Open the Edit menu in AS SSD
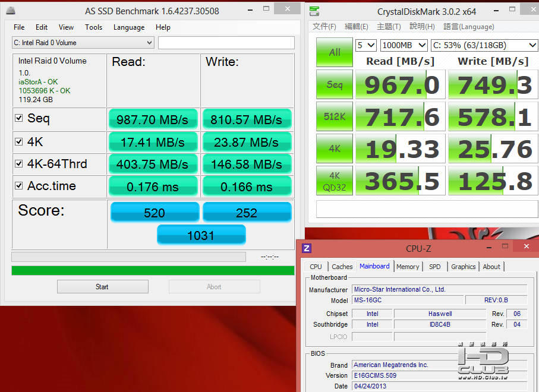 42,27
